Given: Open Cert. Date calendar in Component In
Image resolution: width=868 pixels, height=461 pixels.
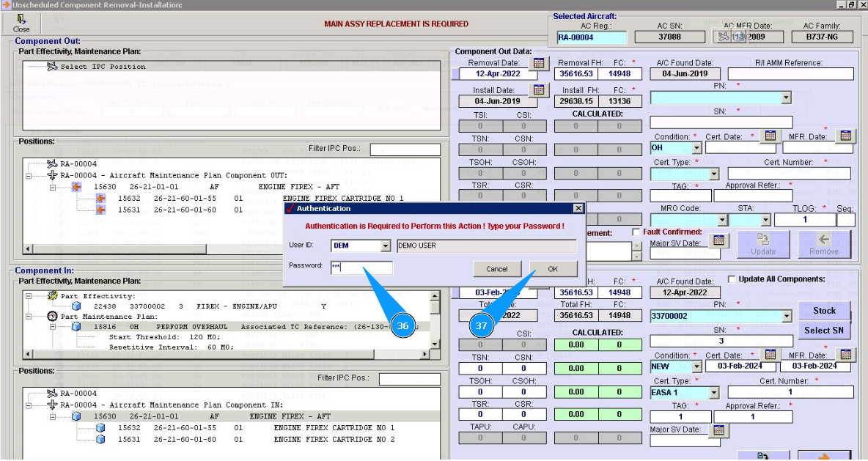Looking at the screenshot, I should (x=770, y=354).
